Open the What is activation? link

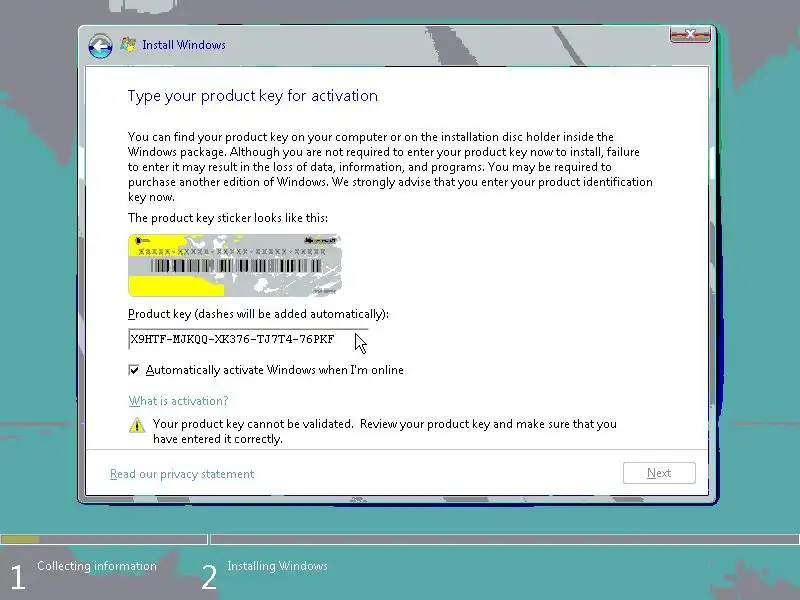179,401
